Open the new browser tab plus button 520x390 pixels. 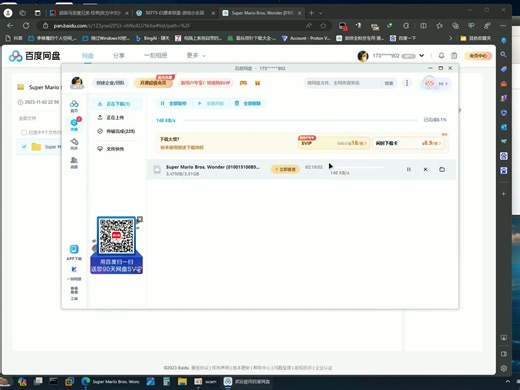[311, 13]
